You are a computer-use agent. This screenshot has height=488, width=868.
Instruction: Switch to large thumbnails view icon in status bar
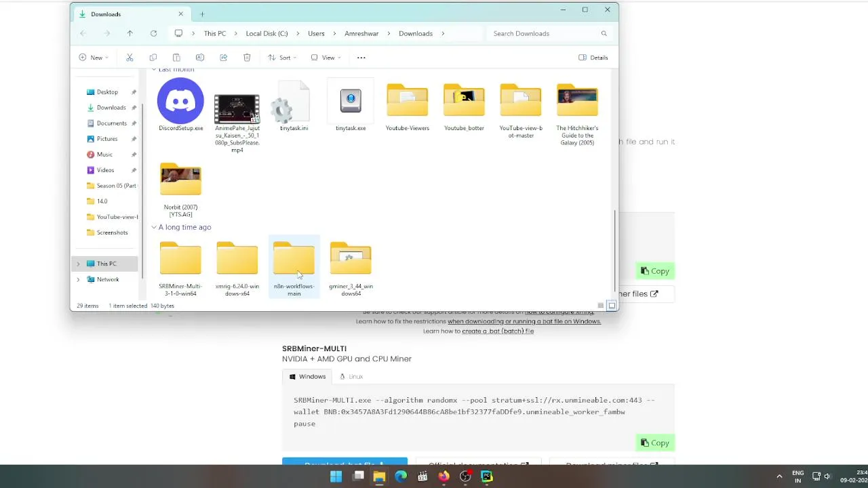(x=612, y=306)
